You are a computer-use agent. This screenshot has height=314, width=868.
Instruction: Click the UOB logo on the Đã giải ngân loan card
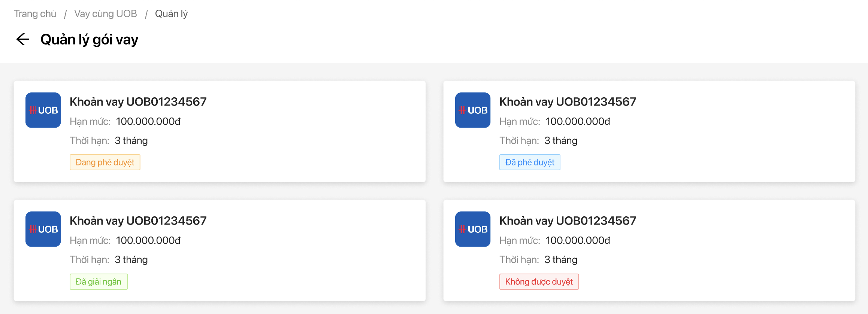[43, 229]
